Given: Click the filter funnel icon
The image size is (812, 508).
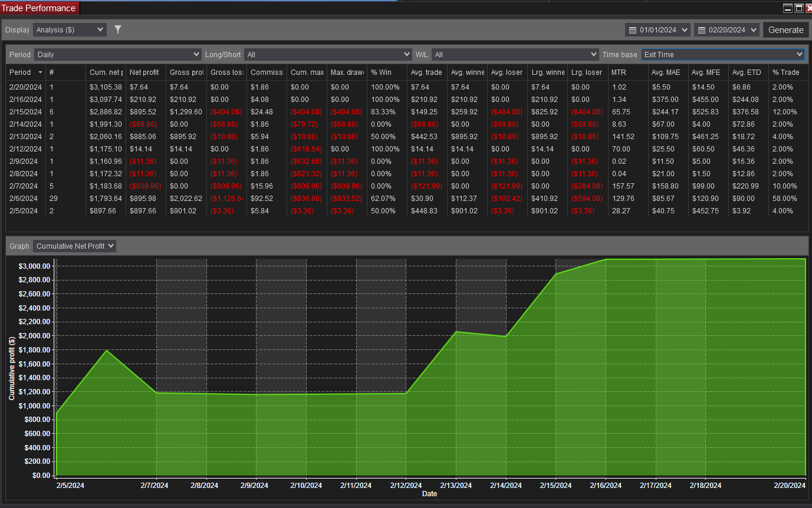Looking at the screenshot, I should click(118, 29).
